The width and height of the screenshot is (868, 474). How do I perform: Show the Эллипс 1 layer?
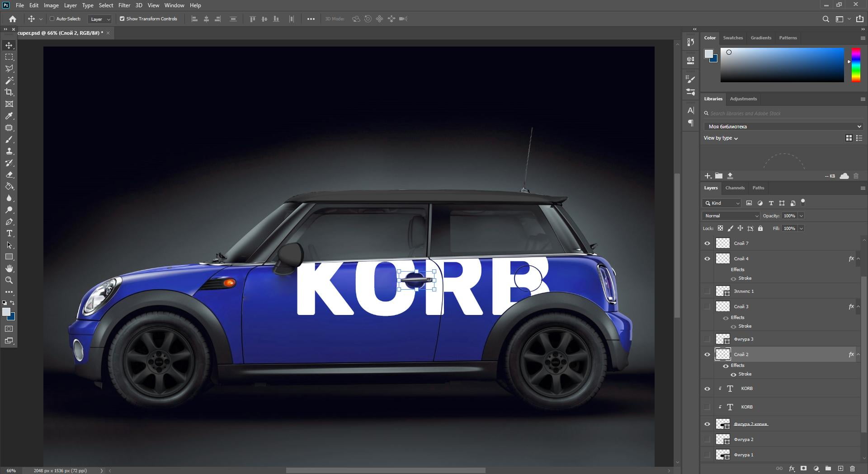pos(707,291)
